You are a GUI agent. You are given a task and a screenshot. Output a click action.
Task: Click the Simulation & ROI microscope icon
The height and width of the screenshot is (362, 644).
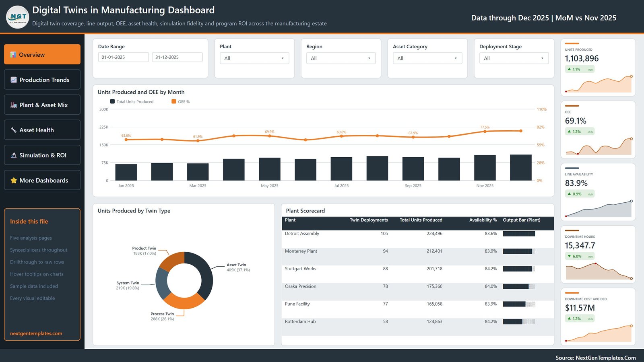coord(14,155)
